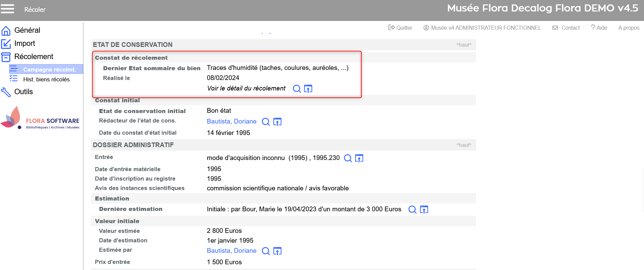Open Dernière estimation in new window icon
644x270 pixels.
pos(424,210)
